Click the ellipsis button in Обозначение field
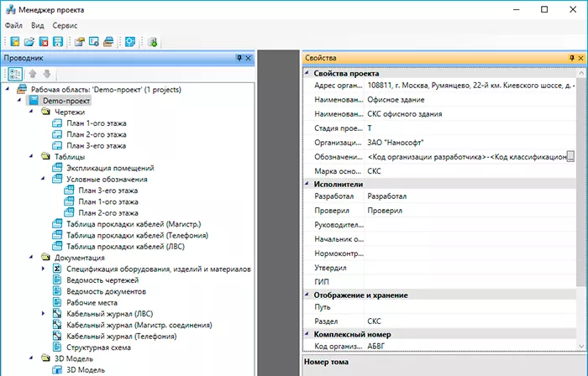 pos(570,156)
